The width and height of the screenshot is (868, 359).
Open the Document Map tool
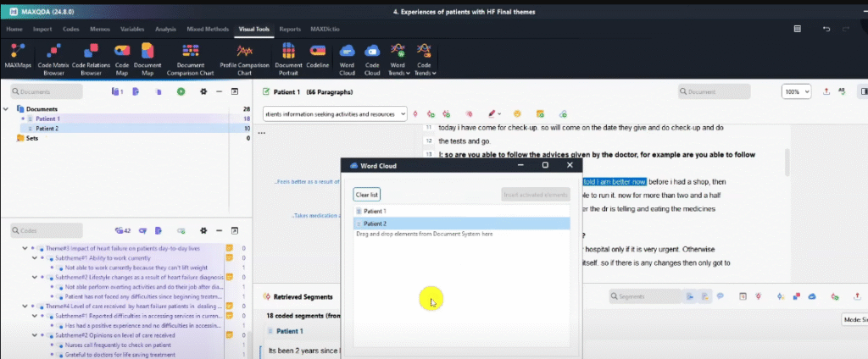147,60
